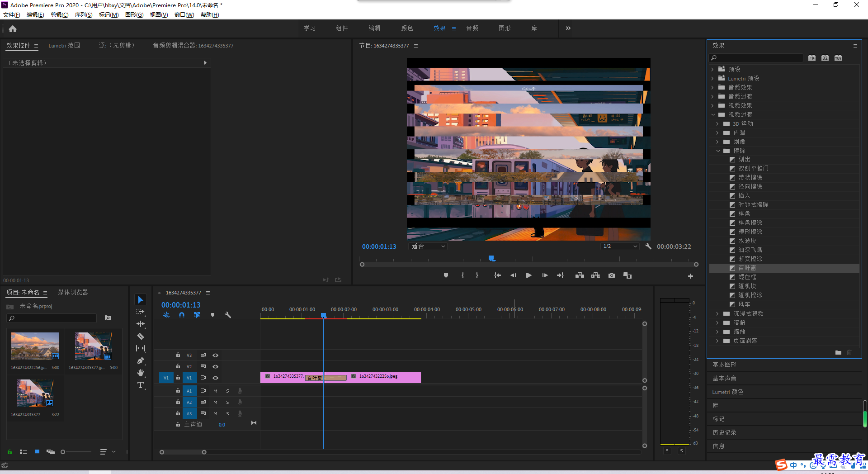Collapse the 视频过渡 folder
Image resolution: width=868 pixels, height=474 pixels.
[713, 114]
